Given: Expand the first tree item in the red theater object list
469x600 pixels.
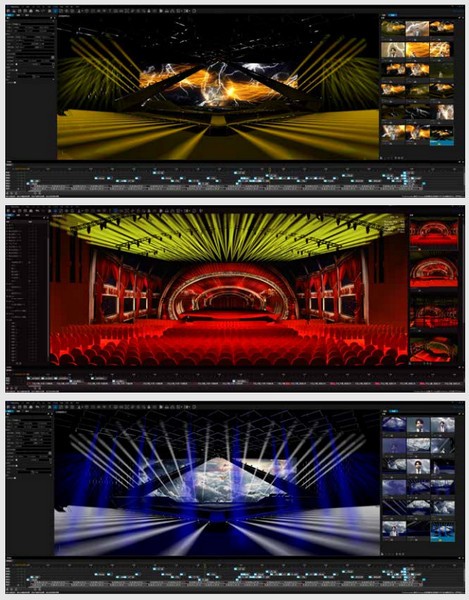Looking at the screenshot, I should pos(8,226).
